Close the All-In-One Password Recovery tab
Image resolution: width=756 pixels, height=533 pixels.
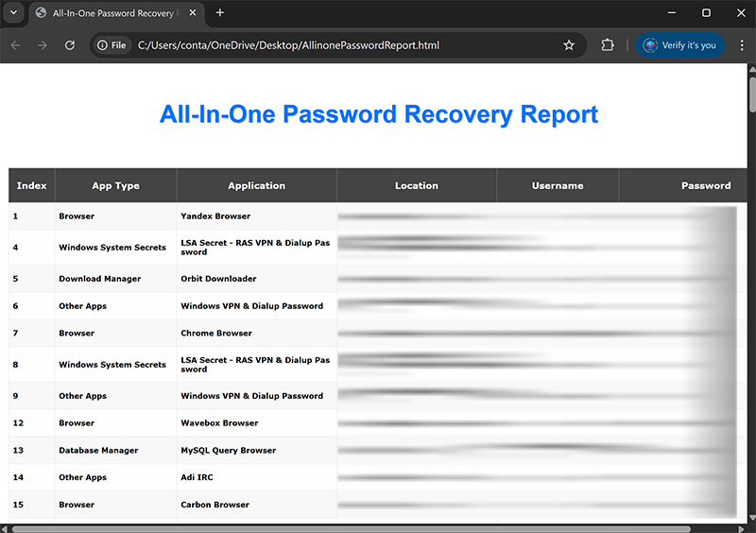tap(193, 13)
